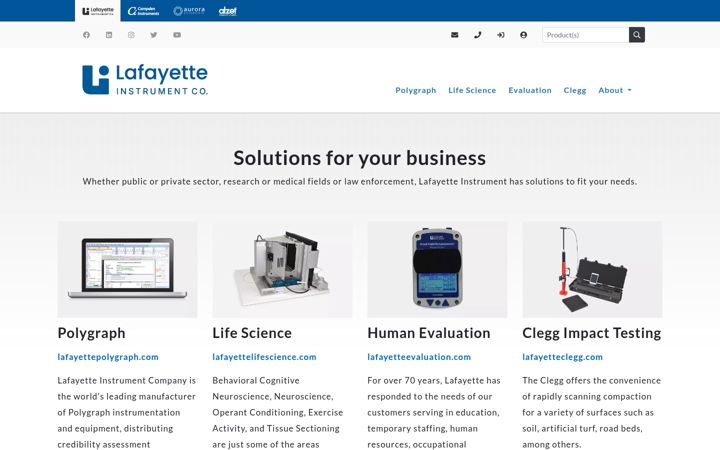This screenshot has height=450, width=720.
Task: Open the user account icon
Action: [523, 35]
